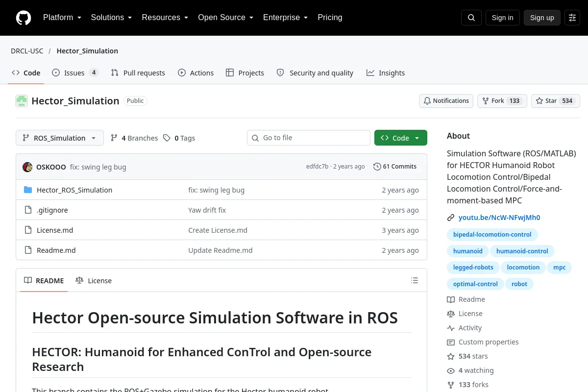Open Custom properties in About sidebar
The width and height of the screenshot is (588, 392).
pos(483,342)
